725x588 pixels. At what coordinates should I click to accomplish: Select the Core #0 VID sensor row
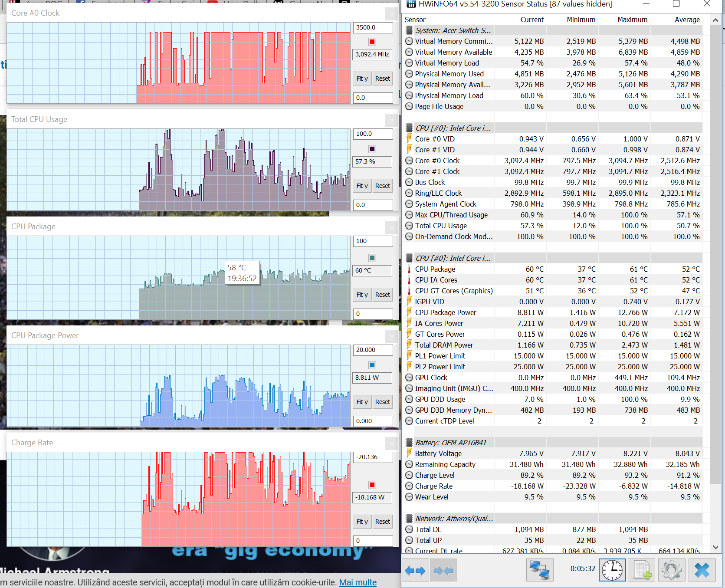553,139
